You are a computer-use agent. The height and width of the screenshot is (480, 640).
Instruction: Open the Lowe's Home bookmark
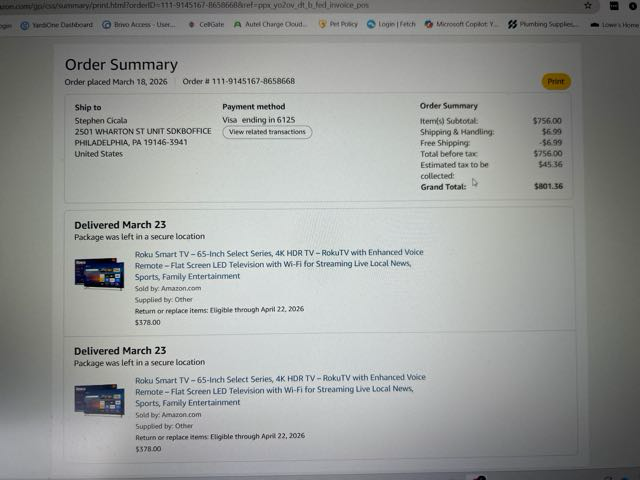tap(615, 25)
